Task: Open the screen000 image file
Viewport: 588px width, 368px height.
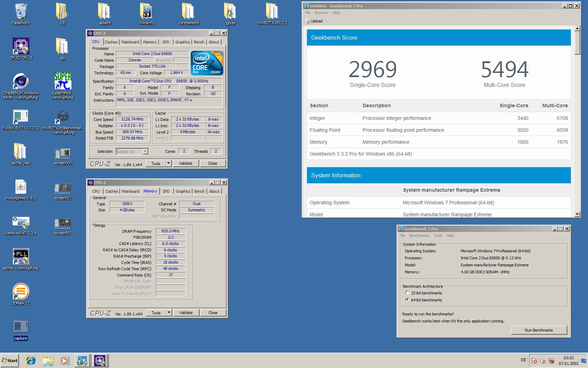Action: pos(63,156)
